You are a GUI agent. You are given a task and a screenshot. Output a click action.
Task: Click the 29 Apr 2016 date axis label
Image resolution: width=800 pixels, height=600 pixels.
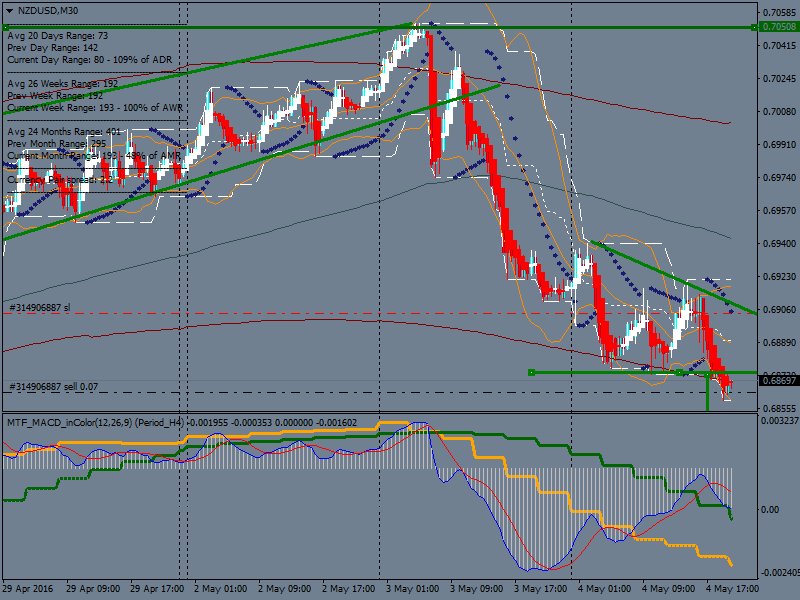pos(27,588)
